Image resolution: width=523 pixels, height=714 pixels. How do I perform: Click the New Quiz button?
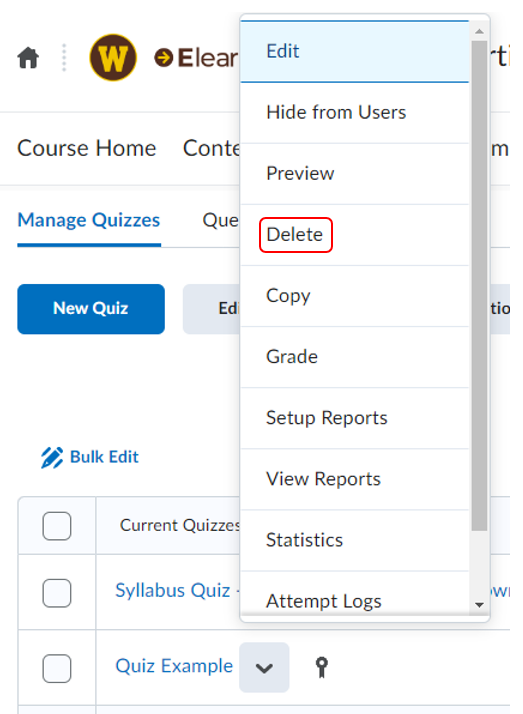(x=91, y=309)
